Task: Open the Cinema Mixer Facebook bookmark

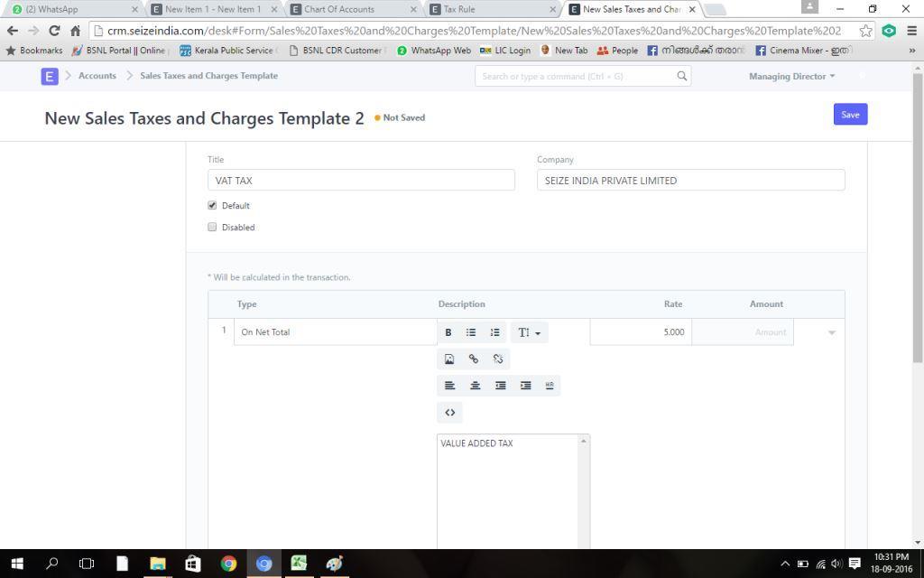Action: (x=804, y=51)
